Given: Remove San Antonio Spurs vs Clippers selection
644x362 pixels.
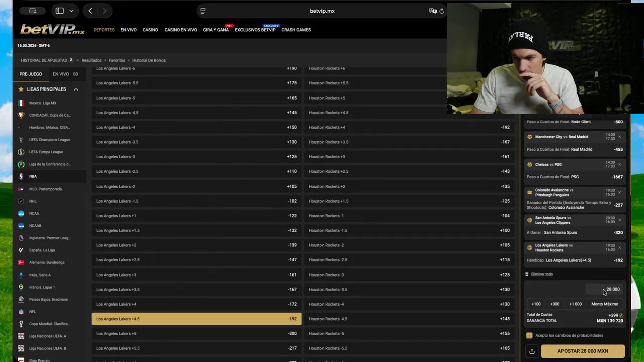Looking at the screenshot, I should point(619,220).
